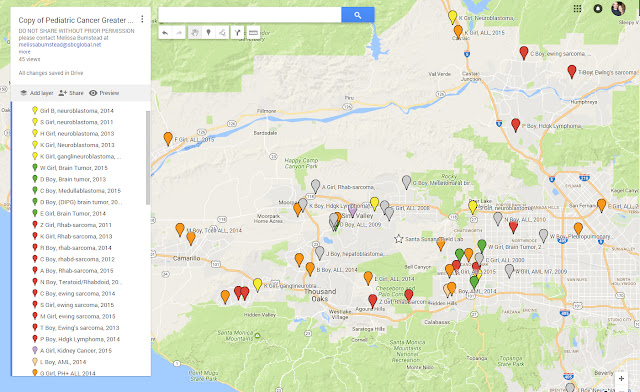Click orange pin 'K Girl, ALL, 2015' near Castaic
The width and height of the screenshot is (640, 392).
point(458,31)
